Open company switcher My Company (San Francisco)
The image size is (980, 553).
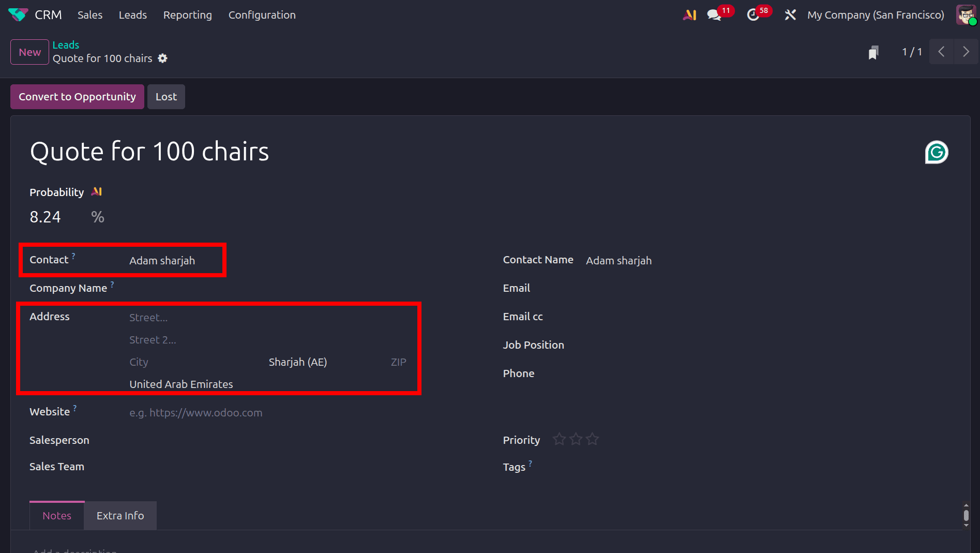point(876,15)
